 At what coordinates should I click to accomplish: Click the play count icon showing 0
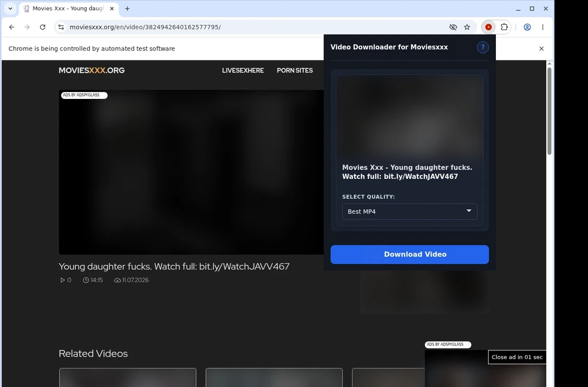click(x=63, y=280)
